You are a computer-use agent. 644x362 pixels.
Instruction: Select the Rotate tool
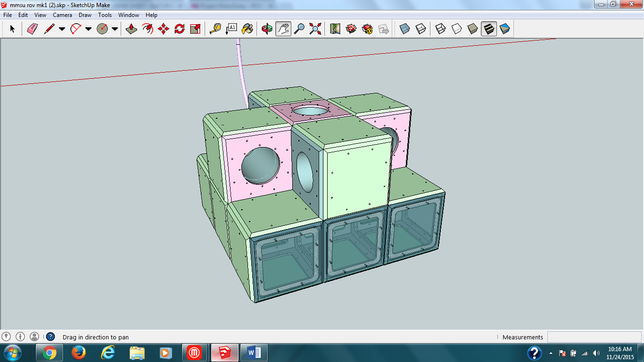click(x=179, y=29)
